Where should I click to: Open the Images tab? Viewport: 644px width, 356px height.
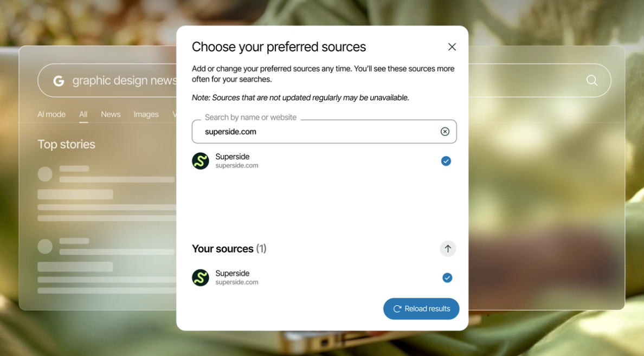(x=146, y=114)
